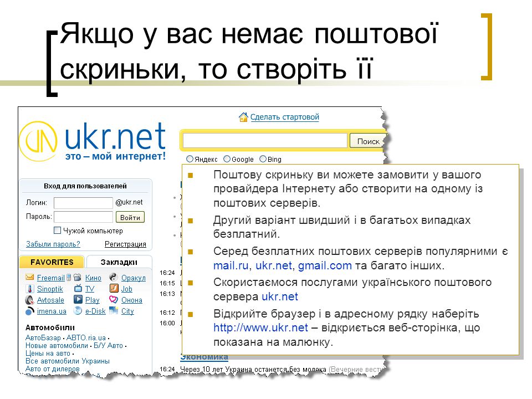Click the Логин input field
Screen dimensions: 532x399
[x=83, y=203]
